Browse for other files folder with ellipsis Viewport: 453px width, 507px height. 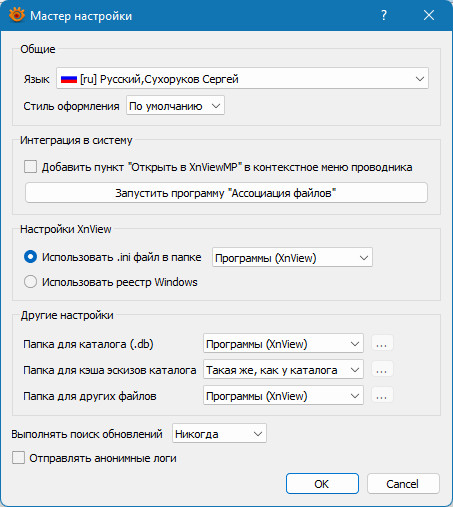(382, 396)
